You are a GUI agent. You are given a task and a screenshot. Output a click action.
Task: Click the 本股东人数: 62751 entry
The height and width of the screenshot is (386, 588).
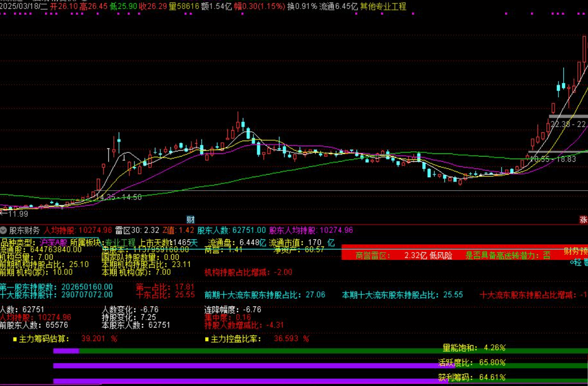pos(136,325)
